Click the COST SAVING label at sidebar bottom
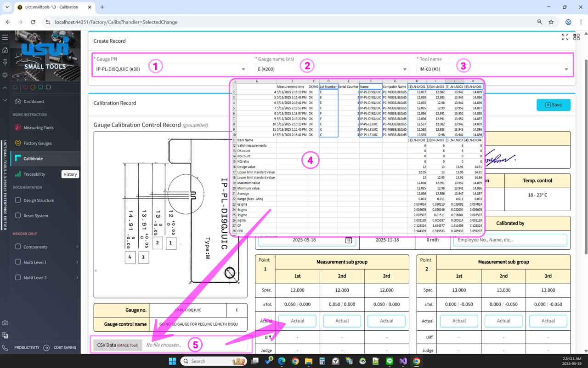588x368 pixels. pos(65,348)
